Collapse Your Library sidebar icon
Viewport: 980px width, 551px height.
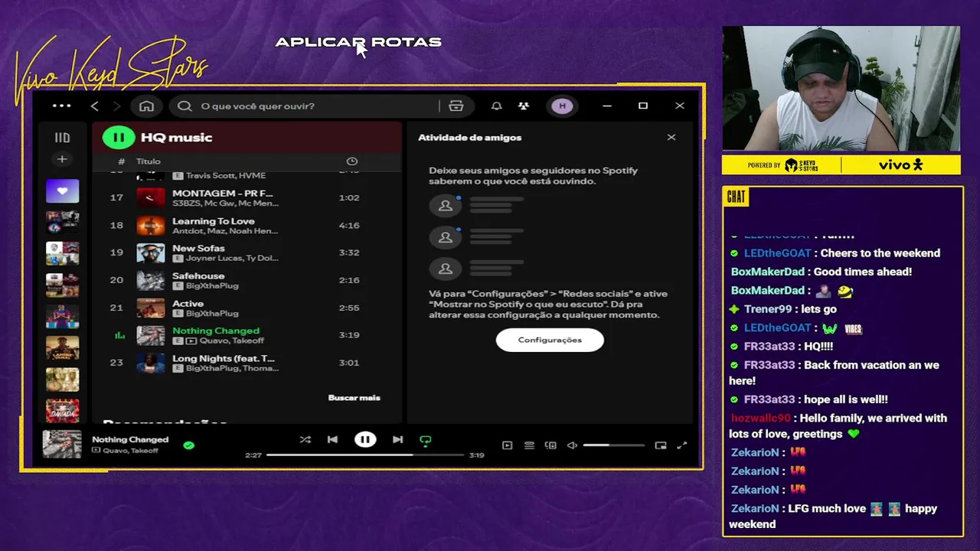point(62,138)
